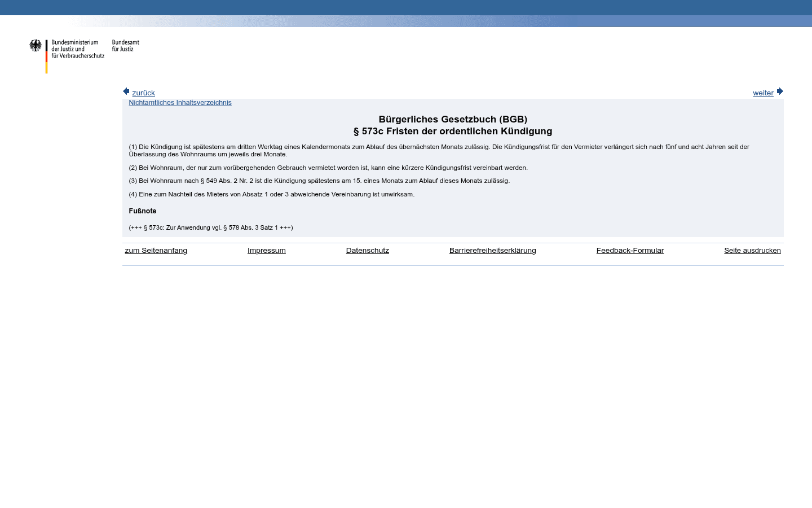The height and width of the screenshot is (508, 812).
Task: Click the heading Bürgerliches Gesetzbuch (BGB)
Action: [453, 119]
